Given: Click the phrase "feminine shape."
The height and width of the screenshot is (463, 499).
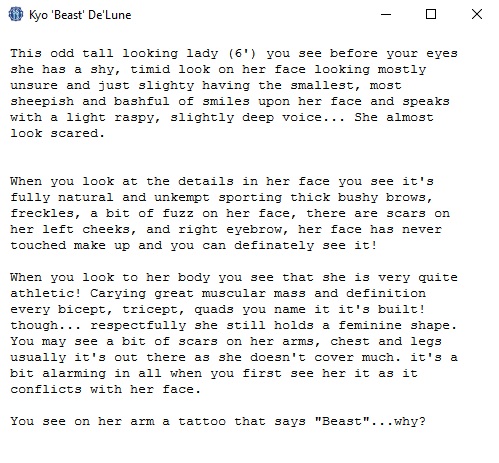Looking at the screenshot, I should tap(398, 325).
